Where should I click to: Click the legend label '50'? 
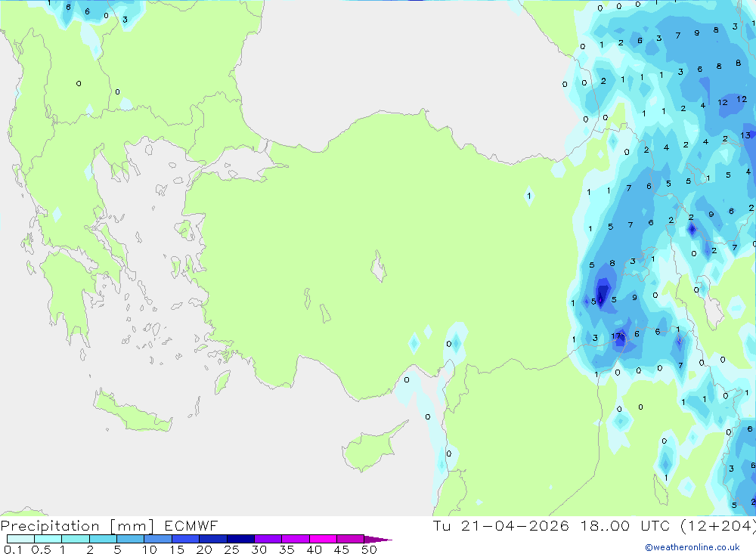369,549
